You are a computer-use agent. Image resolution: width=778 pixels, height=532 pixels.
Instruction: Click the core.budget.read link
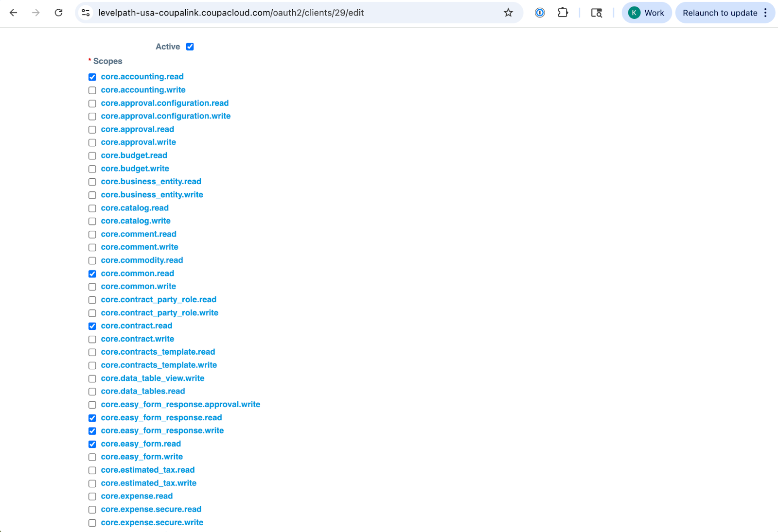click(134, 155)
